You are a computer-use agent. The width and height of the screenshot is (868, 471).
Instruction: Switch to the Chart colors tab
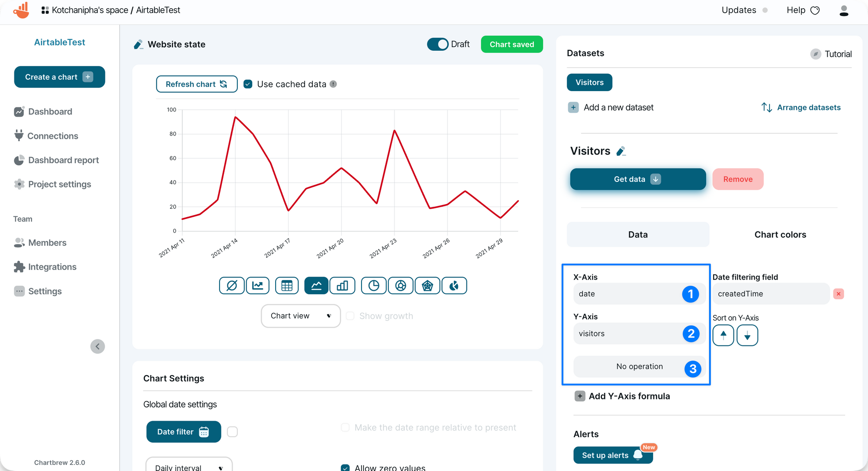pos(780,234)
